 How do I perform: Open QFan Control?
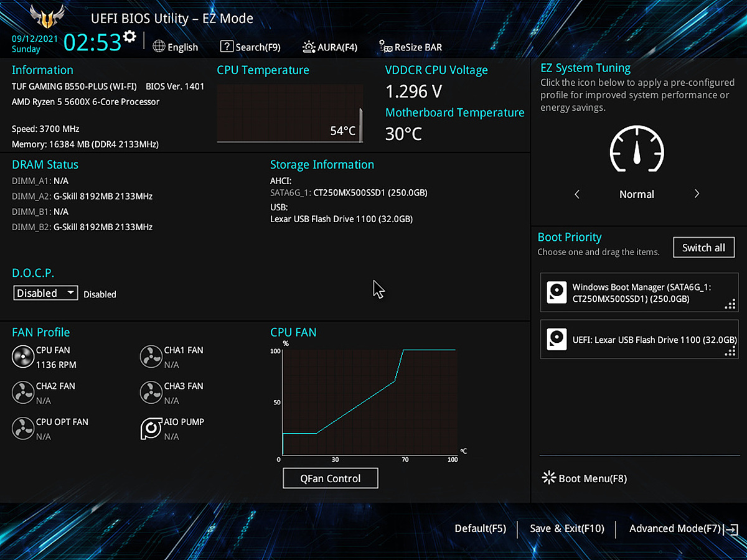pos(331,478)
